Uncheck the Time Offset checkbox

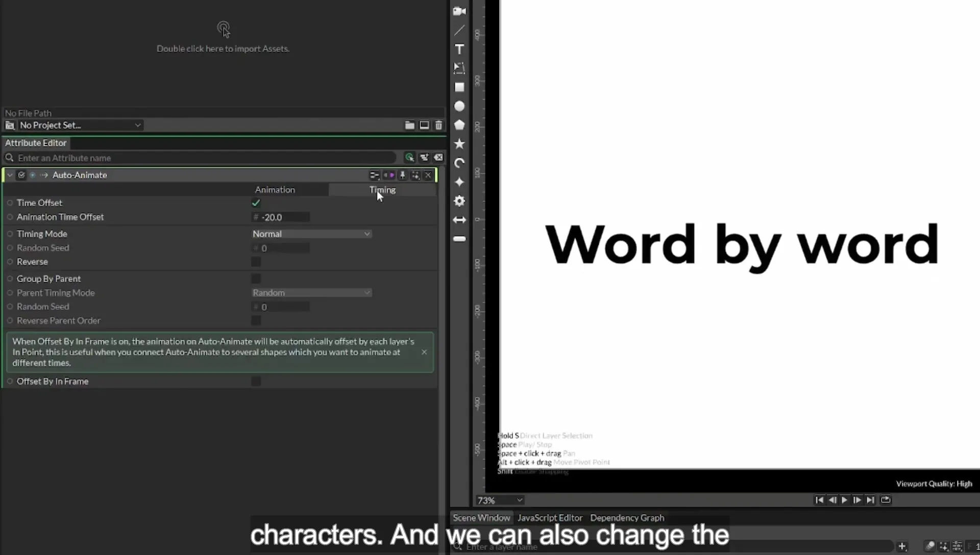256,203
